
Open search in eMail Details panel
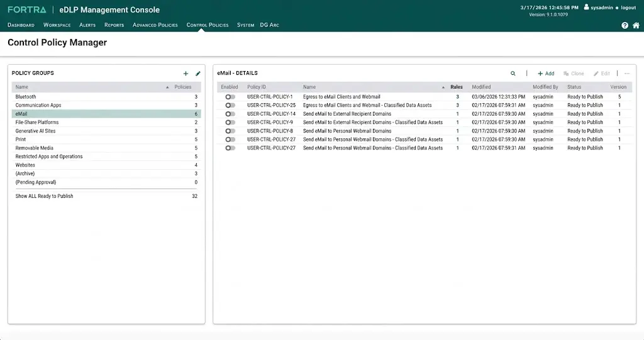(513, 74)
